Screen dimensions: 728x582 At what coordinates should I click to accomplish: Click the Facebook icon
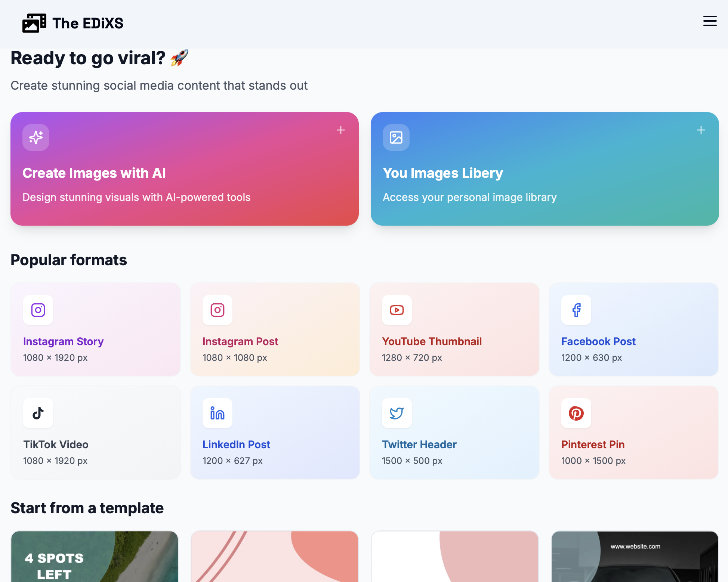(576, 310)
